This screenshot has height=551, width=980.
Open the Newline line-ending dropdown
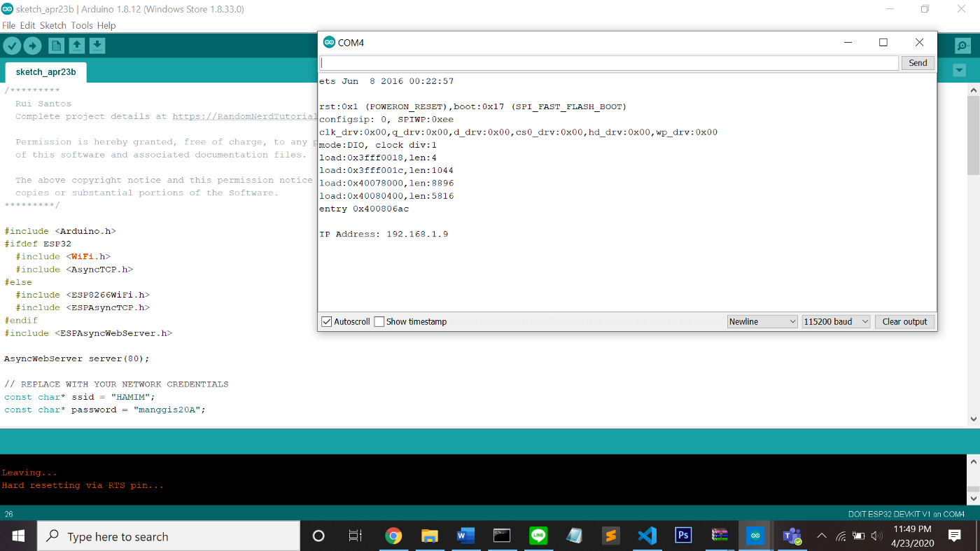[x=762, y=321]
